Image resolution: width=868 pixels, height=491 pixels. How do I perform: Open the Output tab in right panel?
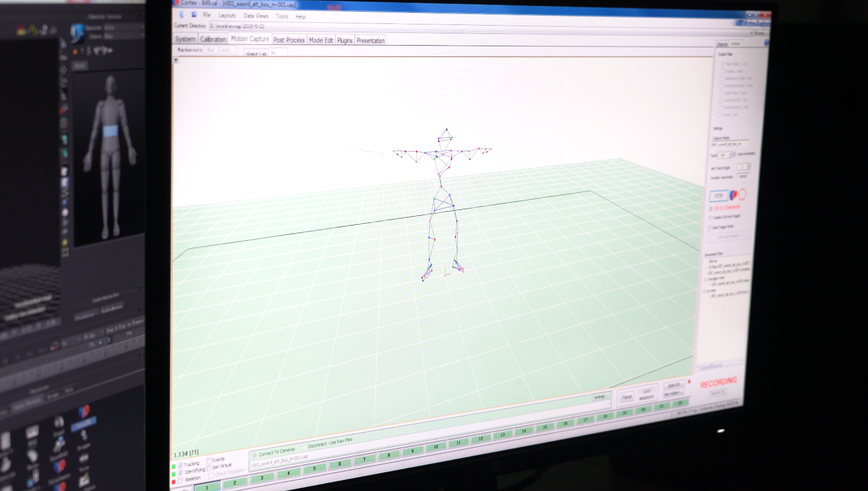tap(735, 43)
